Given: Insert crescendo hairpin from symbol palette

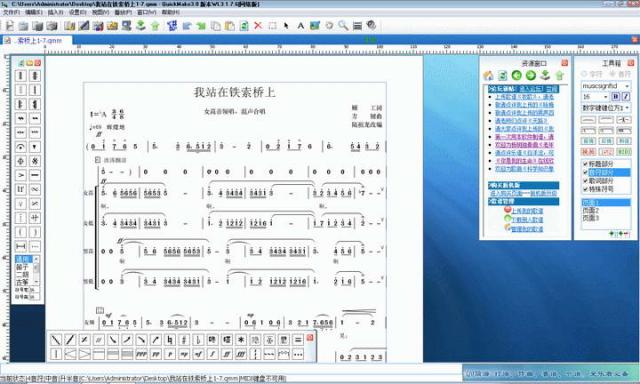Looking at the screenshot, I should [x=70, y=354].
